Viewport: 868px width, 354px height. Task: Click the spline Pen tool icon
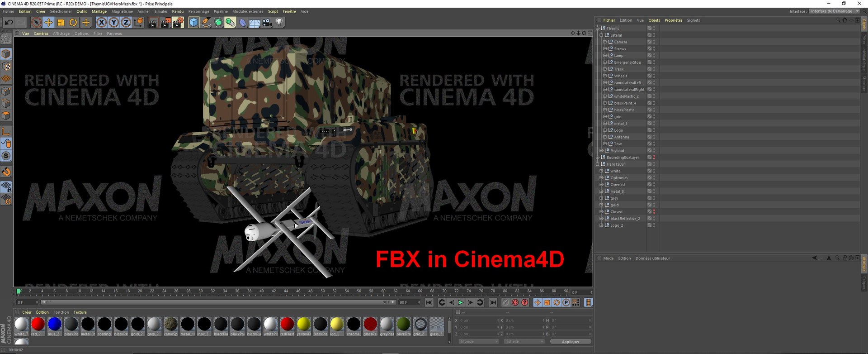click(206, 22)
